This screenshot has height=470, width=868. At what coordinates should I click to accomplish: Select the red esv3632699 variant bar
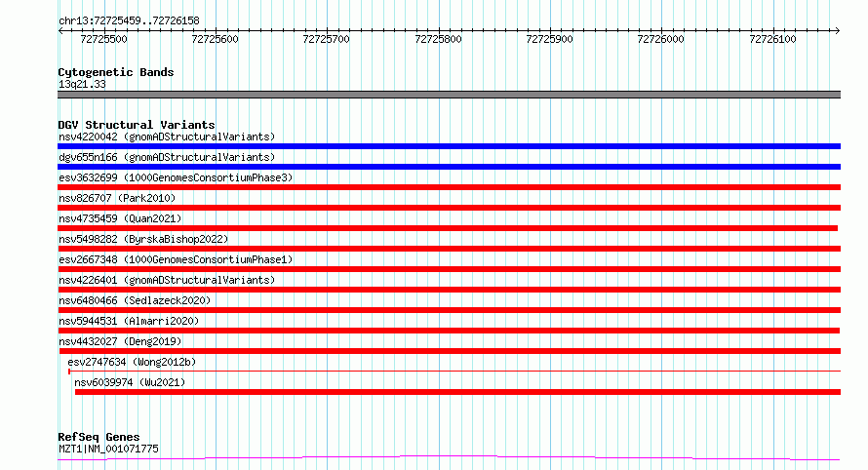pos(449,187)
